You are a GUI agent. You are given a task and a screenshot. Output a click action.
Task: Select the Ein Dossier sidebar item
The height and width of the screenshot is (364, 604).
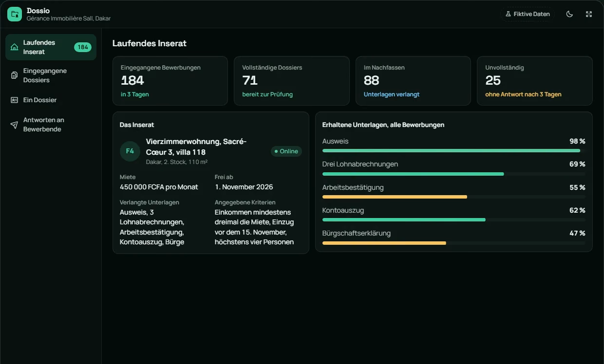click(x=51, y=100)
